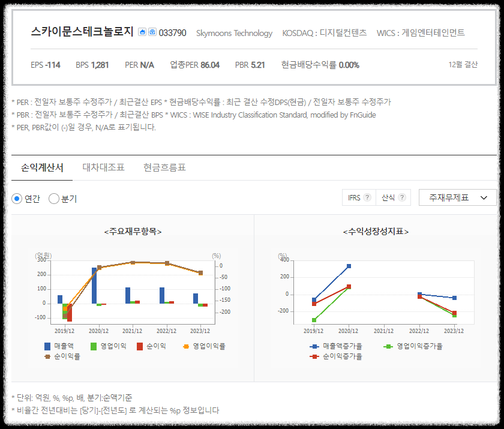Toggle 영업이익률 orange legend marker
Image resolution: width=504 pixels, height=429 pixels.
186,346
